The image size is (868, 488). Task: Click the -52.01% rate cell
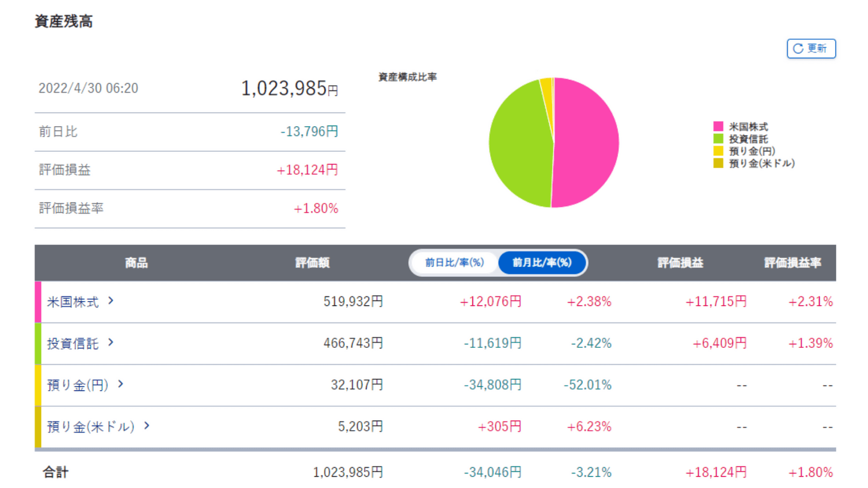(587, 385)
